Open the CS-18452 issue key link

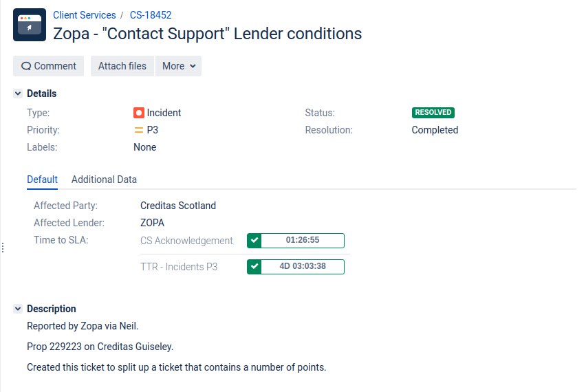point(151,15)
